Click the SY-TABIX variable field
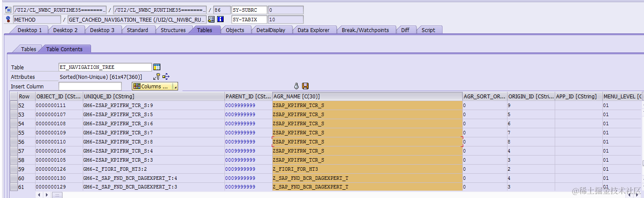Image resolution: width=644 pixels, height=198 pixels. (x=249, y=19)
